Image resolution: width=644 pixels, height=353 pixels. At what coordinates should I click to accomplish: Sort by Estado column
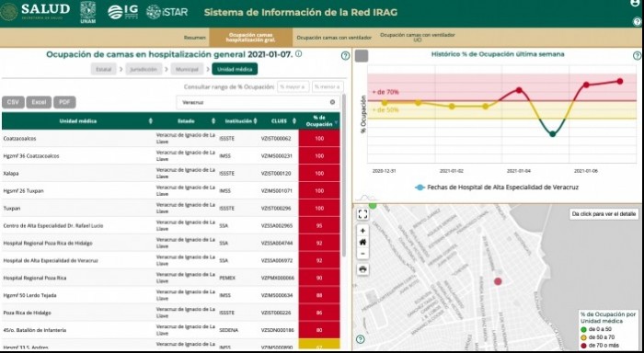(x=186, y=121)
